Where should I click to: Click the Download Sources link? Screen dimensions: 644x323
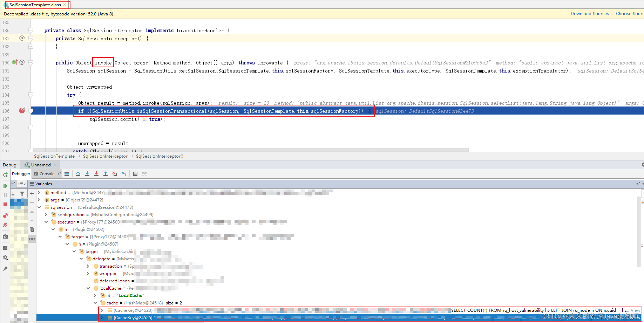pyautogui.click(x=590, y=13)
